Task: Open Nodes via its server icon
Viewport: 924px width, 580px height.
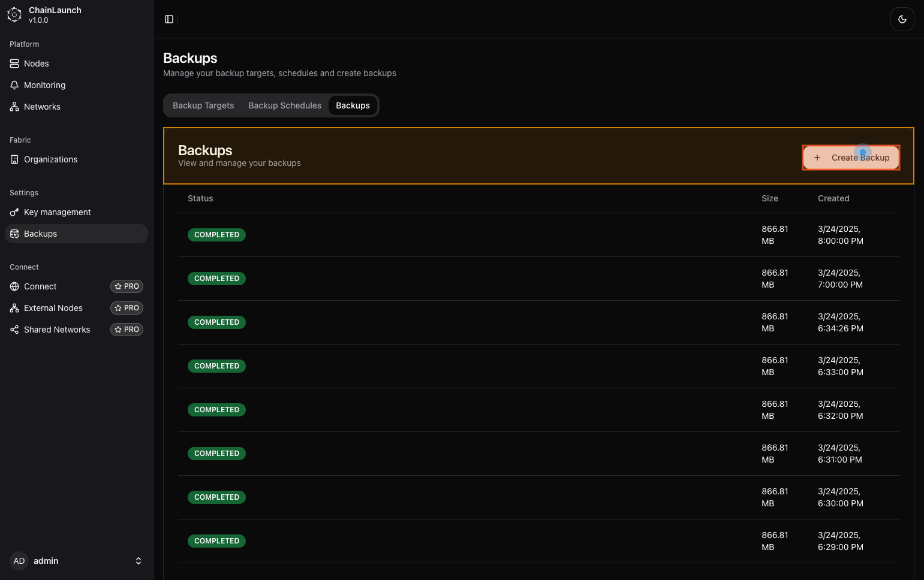Action: tap(14, 64)
